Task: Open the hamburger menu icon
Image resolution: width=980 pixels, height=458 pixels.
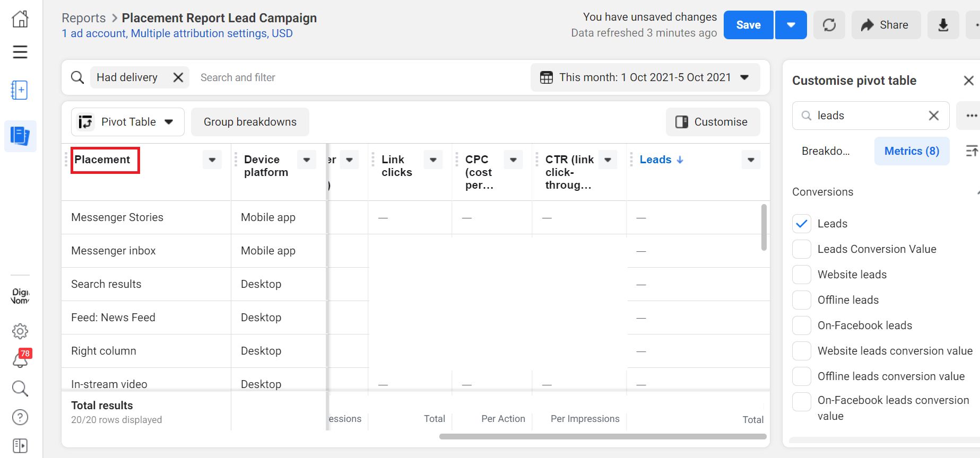Action: (x=20, y=52)
